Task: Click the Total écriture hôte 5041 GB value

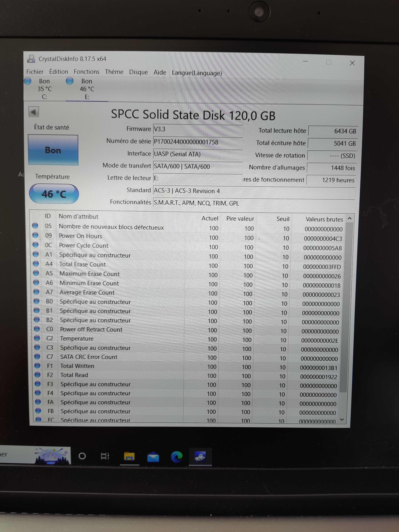Action: [333, 144]
